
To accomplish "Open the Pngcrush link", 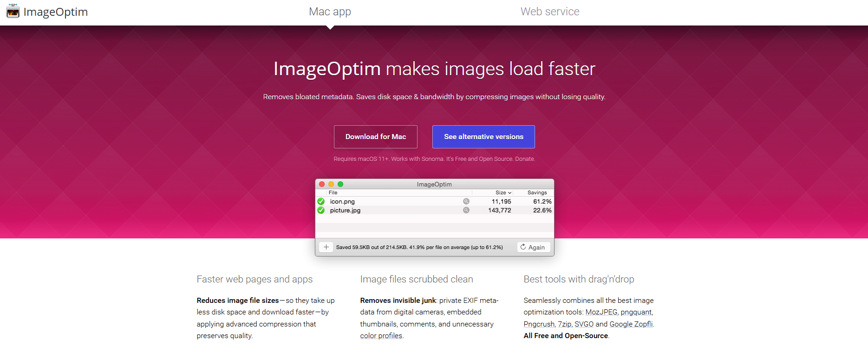I will pyautogui.click(x=539, y=324).
